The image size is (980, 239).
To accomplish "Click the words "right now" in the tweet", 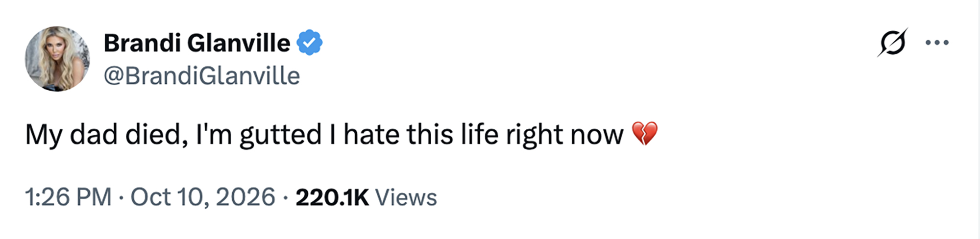I will [x=564, y=135].
